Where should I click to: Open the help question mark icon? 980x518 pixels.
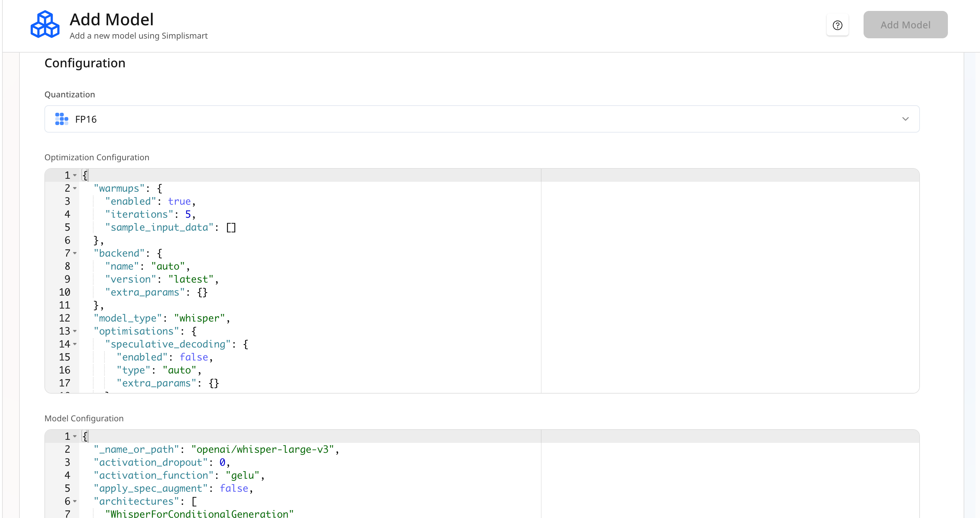click(x=837, y=25)
